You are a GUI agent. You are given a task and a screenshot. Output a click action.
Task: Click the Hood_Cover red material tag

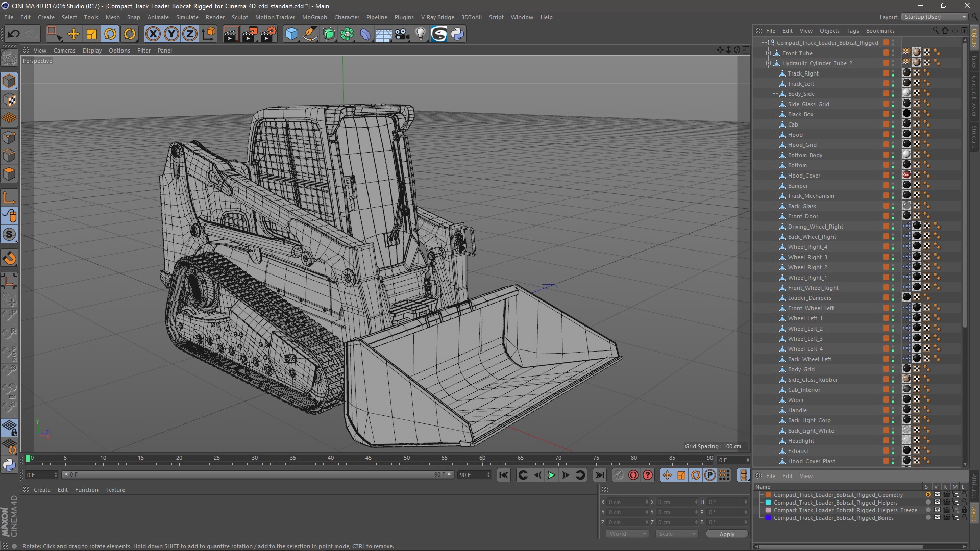click(906, 175)
